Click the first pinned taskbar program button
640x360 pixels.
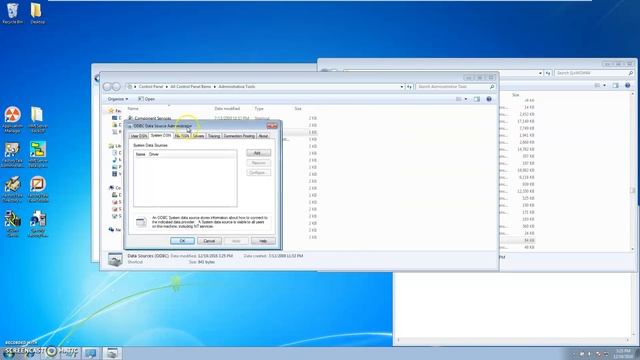click(x=90, y=353)
